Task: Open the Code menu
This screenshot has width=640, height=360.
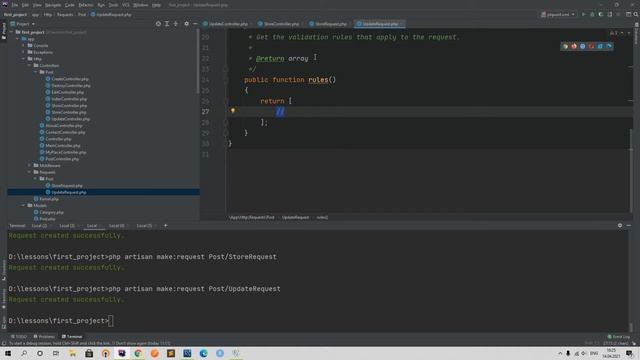Action: coord(70,5)
